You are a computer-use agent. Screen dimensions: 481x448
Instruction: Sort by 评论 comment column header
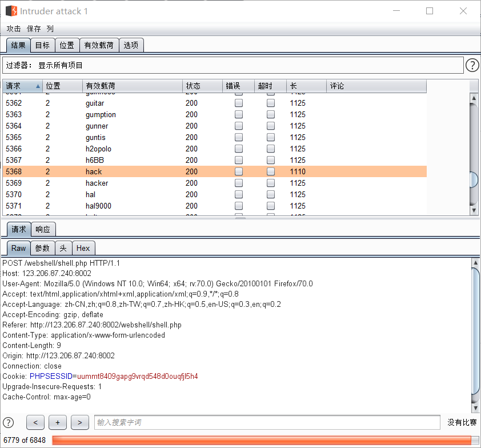pos(376,86)
